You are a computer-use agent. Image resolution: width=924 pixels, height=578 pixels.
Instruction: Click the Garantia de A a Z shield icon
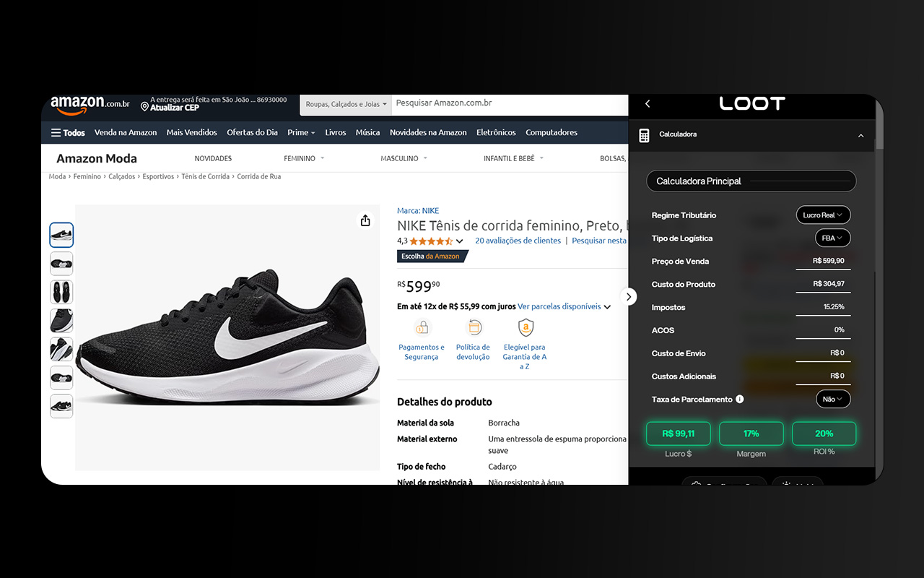526,327
